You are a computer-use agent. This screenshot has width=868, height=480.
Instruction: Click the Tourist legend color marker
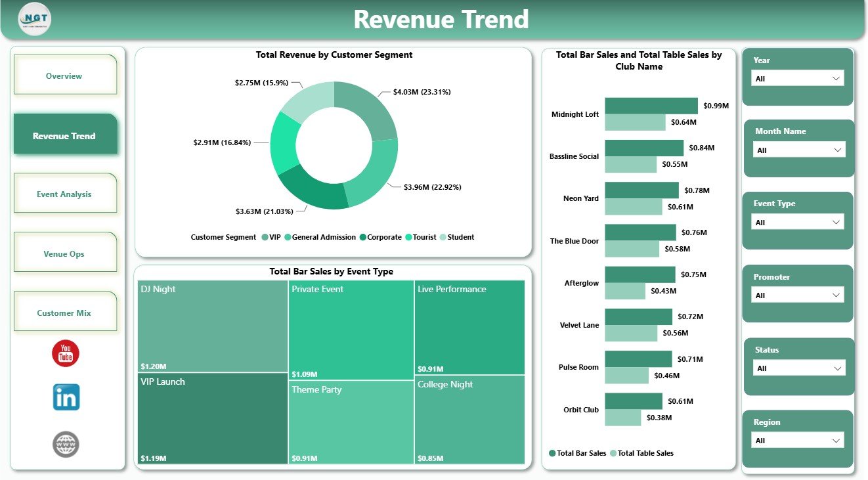pyautogui.click(x=408, y=237)
